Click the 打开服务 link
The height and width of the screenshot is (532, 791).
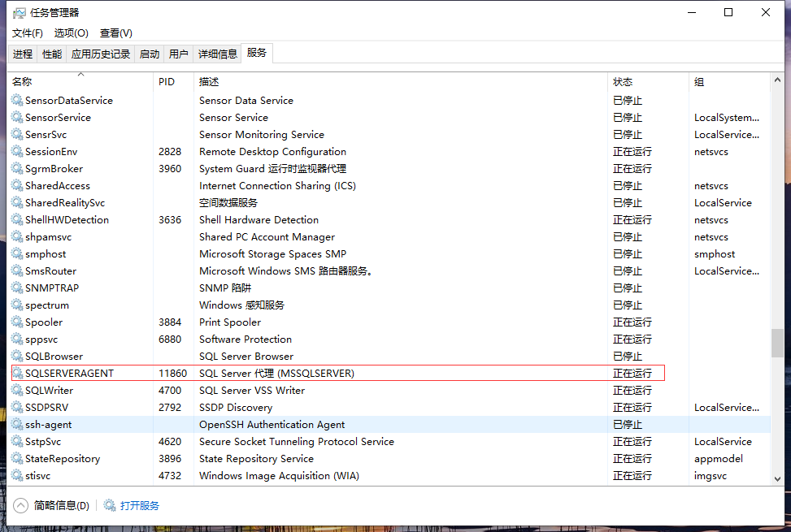(140, 505)
